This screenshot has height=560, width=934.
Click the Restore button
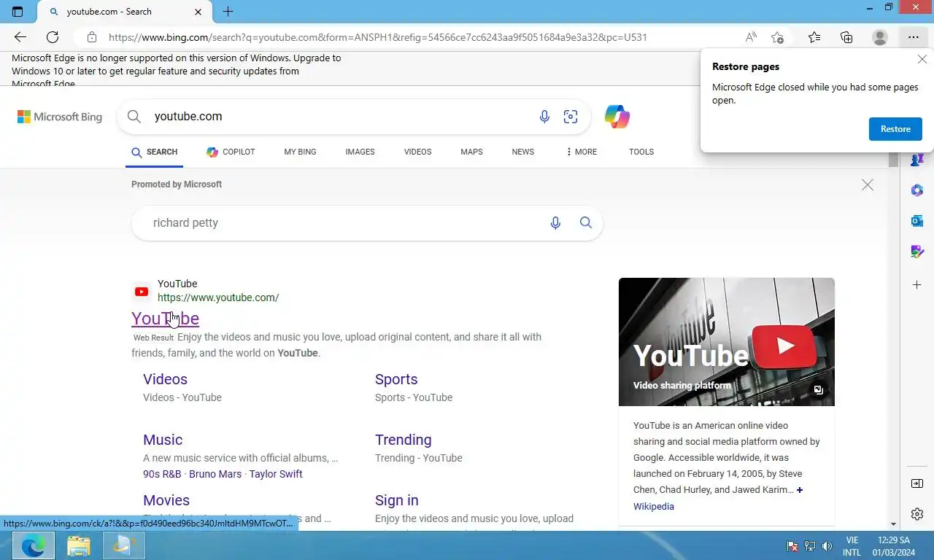click(895, 129)
